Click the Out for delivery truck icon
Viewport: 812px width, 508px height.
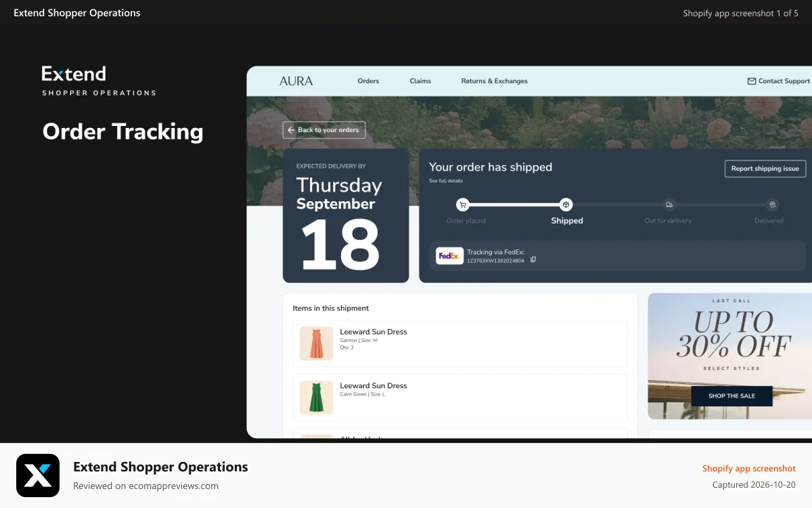(x=669, y=205)
